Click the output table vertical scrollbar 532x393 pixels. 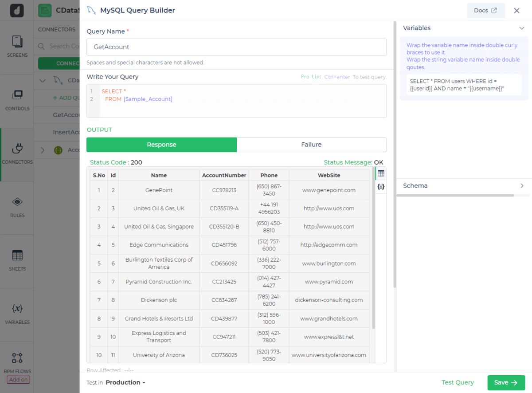373,248
